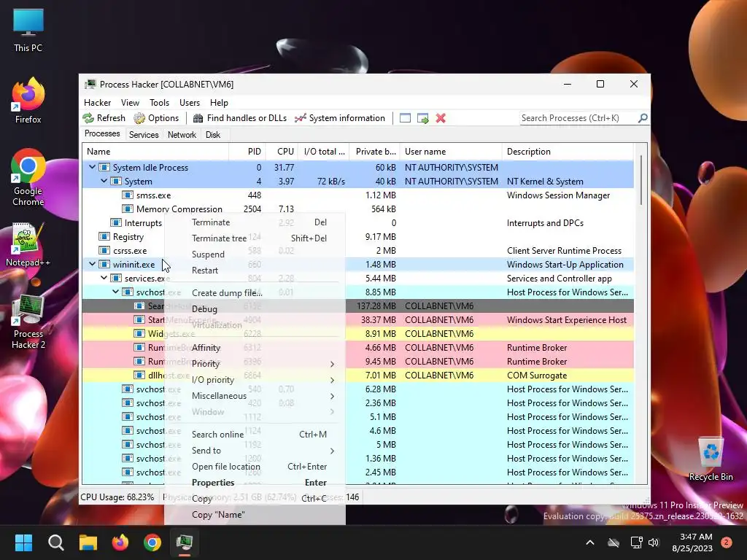Click find window and thread icon
Image resolution: width=747 pixels, height=560 pixels.
pos(422,118)
